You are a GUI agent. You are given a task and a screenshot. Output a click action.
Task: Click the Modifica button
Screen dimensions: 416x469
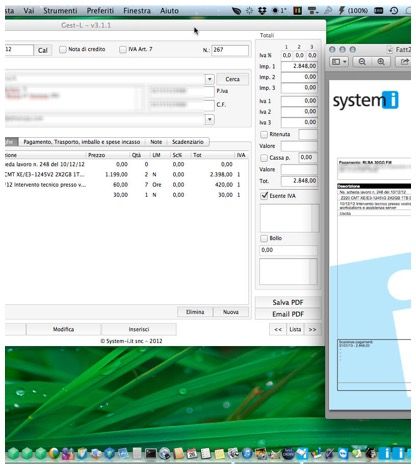click(63, 329)
